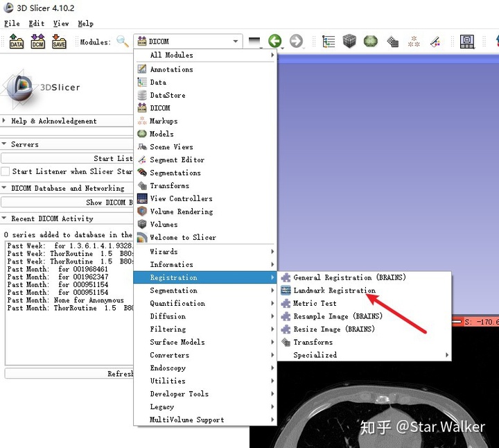Choose Transforms in Registration submenu
This screenshot has height=448, width=499.
click(365, 342)
